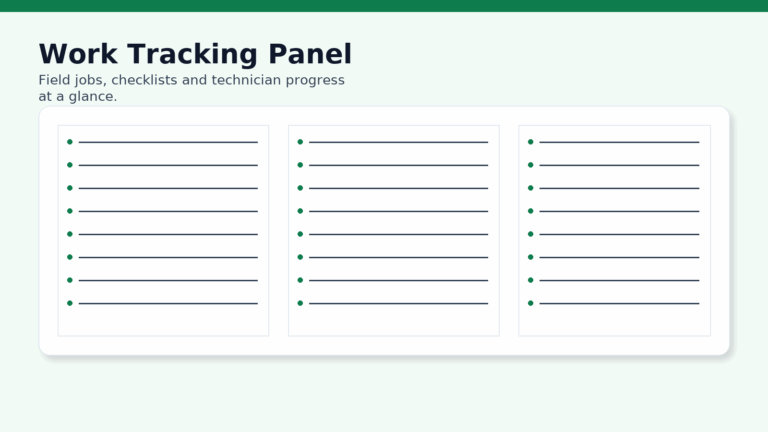This screenshot has width=768, height=432.
Task: Click empty space below left card's list
Action: click(163, 321)
